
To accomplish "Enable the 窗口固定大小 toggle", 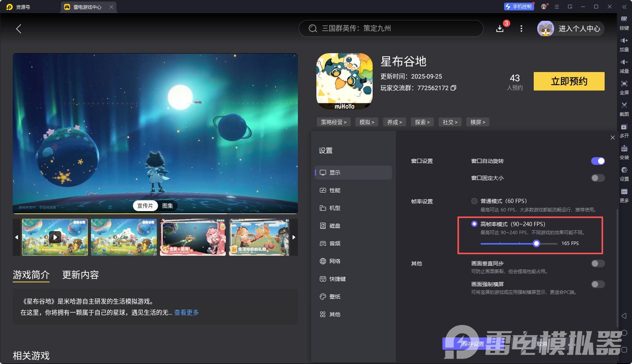I will click(598, 178).
